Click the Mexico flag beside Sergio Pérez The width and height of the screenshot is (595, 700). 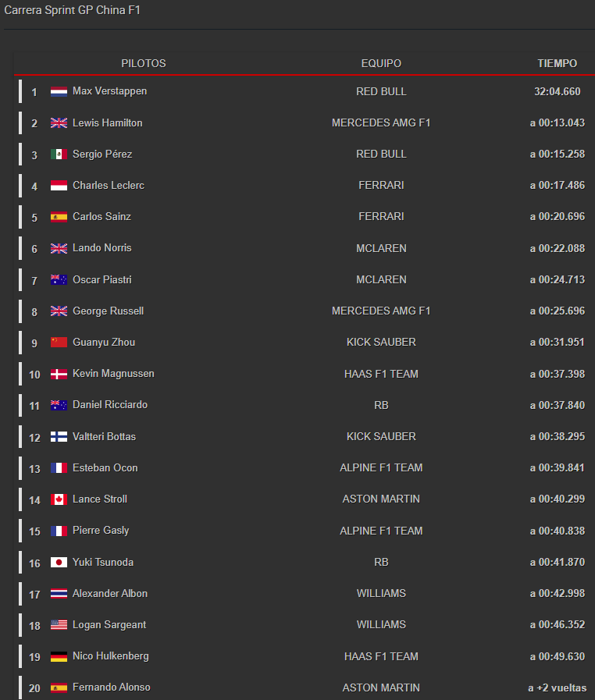pyautogui.click(x=59, y=154)
